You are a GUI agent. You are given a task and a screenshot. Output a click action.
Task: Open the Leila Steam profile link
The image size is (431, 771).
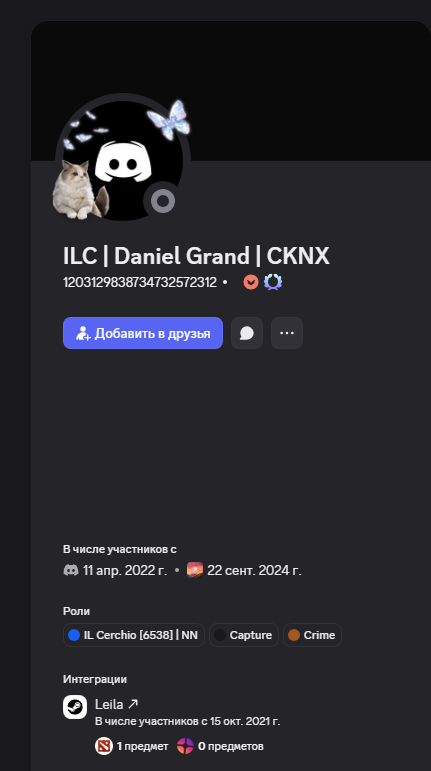116,704
